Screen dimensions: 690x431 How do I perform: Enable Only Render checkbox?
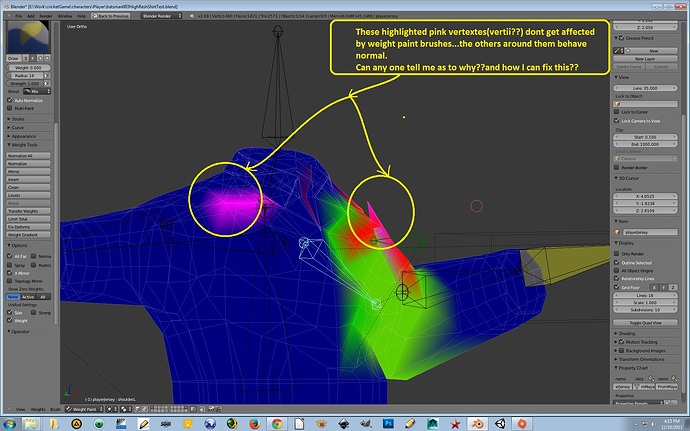pyautogui.click(x=617, y=254)
